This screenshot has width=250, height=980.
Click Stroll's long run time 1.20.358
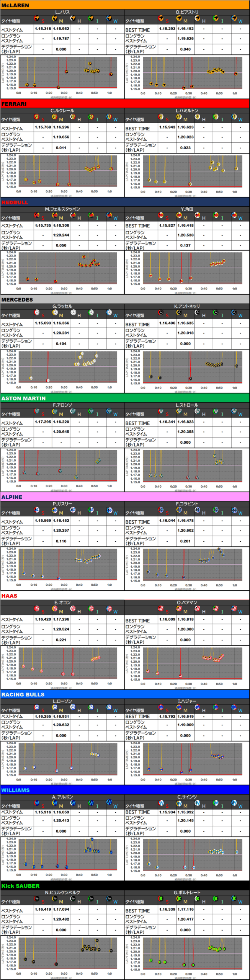[185, 432]
